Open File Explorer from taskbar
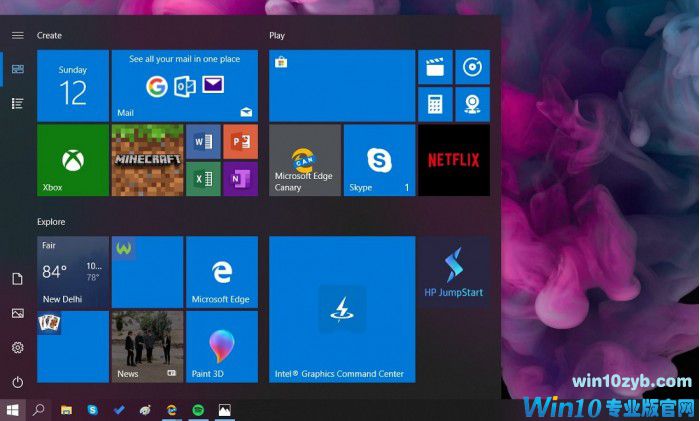700x421 pixels. click(67, 410)
